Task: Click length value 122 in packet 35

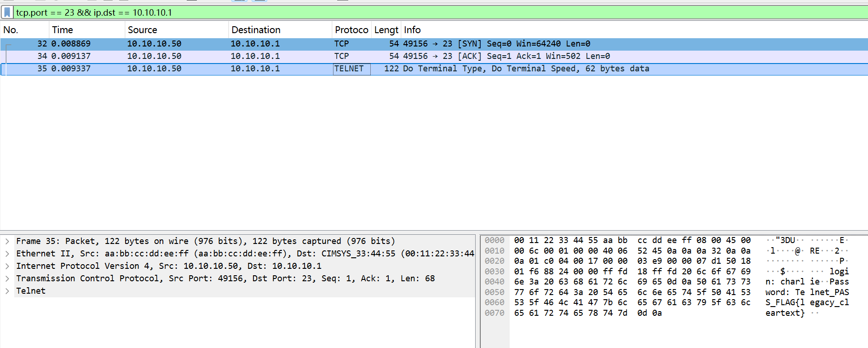Action: click(391, 69)
